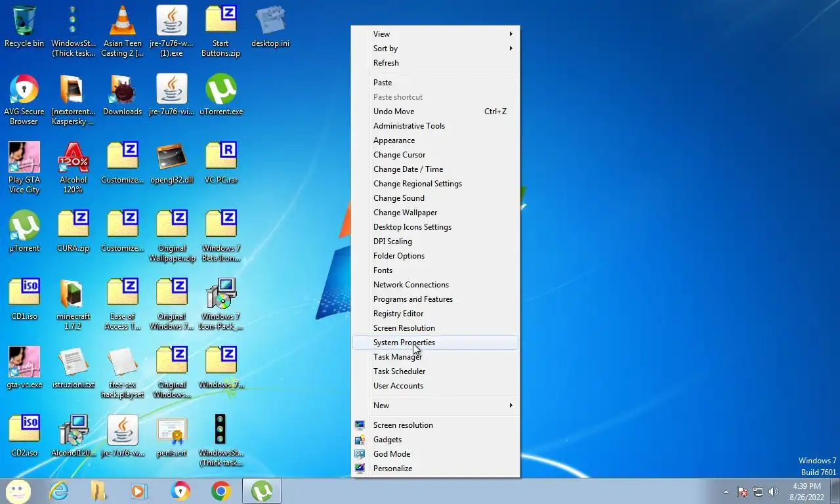Select the AVG Secure Browser desktop shortcut
The height and width of the screenshot is (504, 840).
[x=24, y=100]
